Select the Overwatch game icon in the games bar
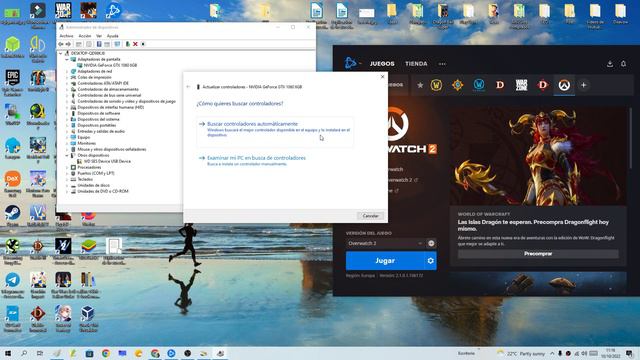The width and height of the screenshot is (640, 360). click(564, 85)
